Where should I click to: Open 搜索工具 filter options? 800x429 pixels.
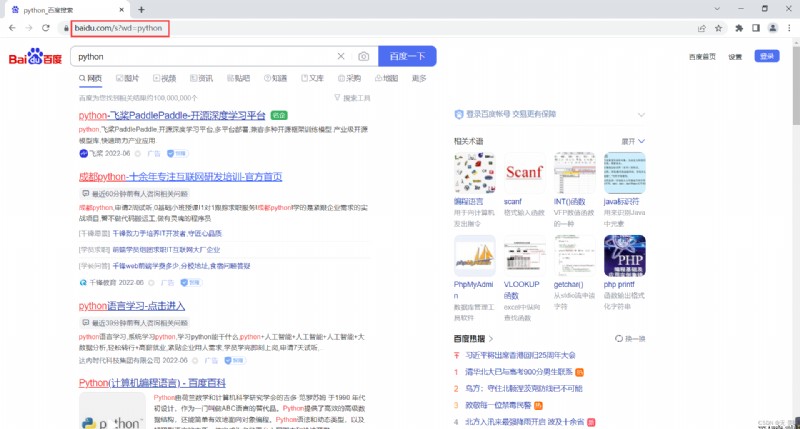tap(352, 98)
